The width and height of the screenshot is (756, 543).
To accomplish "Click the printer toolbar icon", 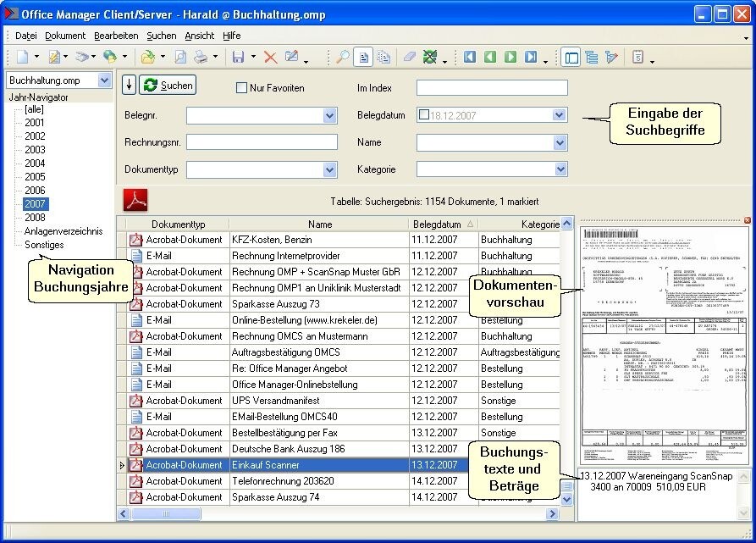I will (x=201, y=58).
